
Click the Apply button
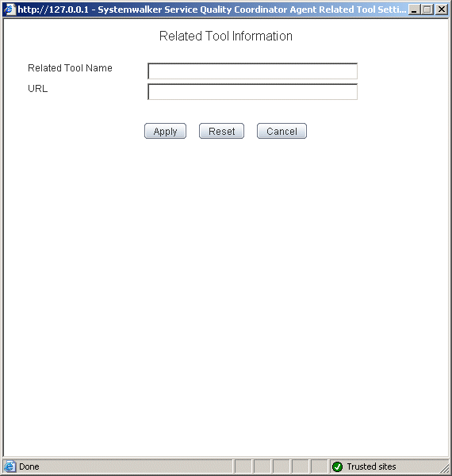click(x=165, y=131)
